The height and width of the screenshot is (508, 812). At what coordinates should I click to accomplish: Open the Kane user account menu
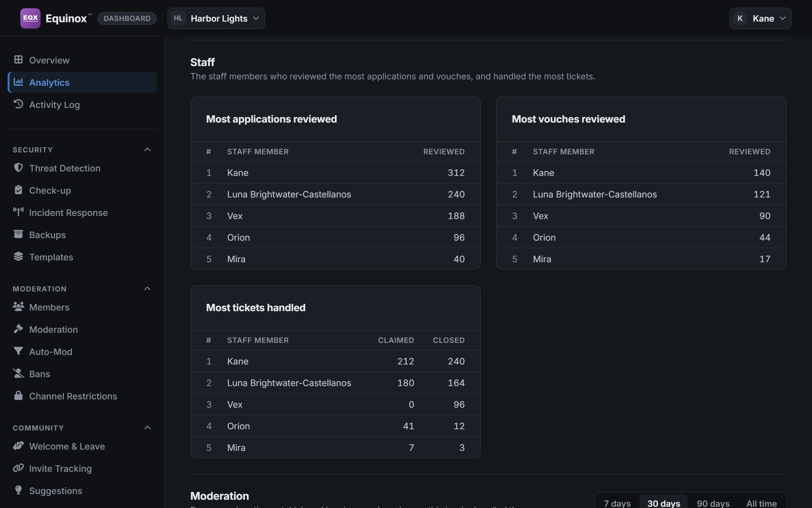coord(760,18)
